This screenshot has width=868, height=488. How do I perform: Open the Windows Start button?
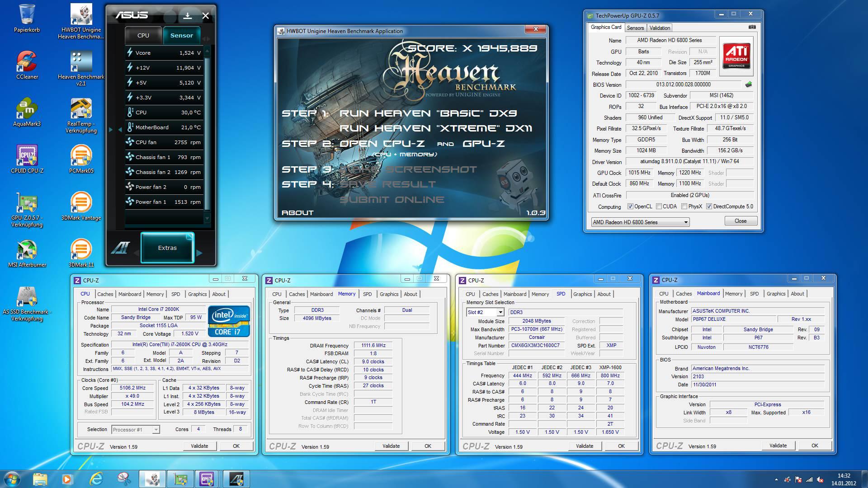coord(11,479)
